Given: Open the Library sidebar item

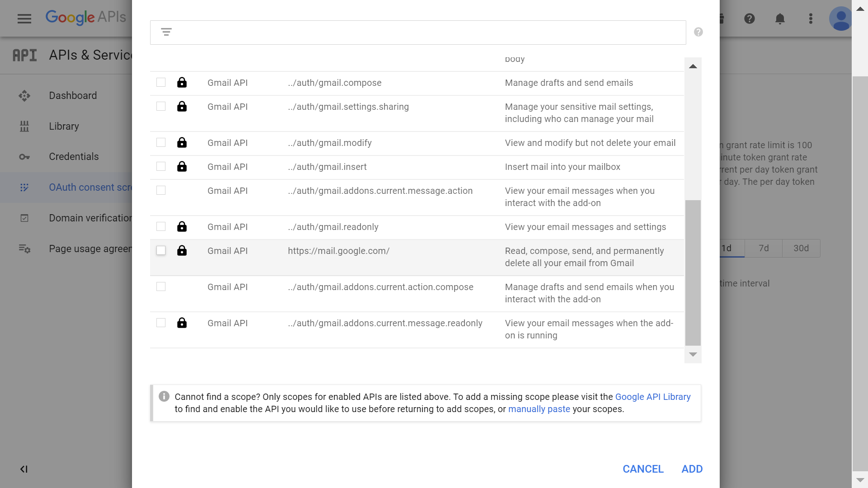Looking at the screenshot, I should 64,126.
